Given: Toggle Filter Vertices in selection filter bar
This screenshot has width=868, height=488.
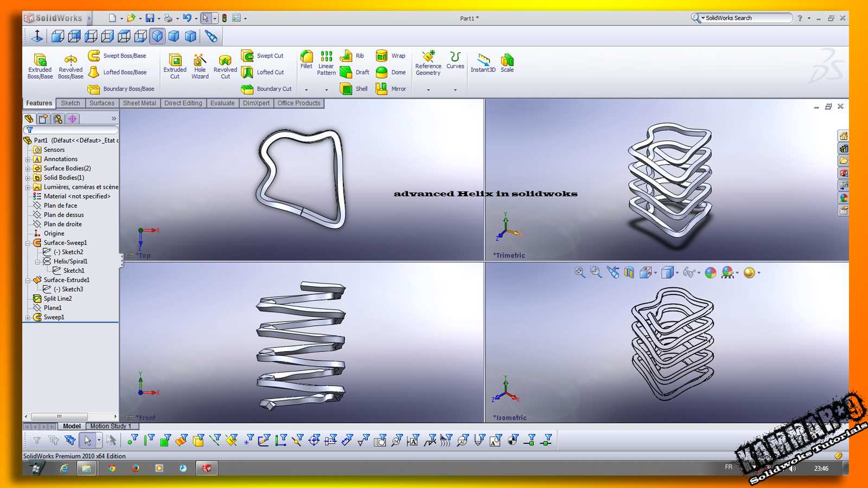Looking at the screenshot, I should click(132, 440).
